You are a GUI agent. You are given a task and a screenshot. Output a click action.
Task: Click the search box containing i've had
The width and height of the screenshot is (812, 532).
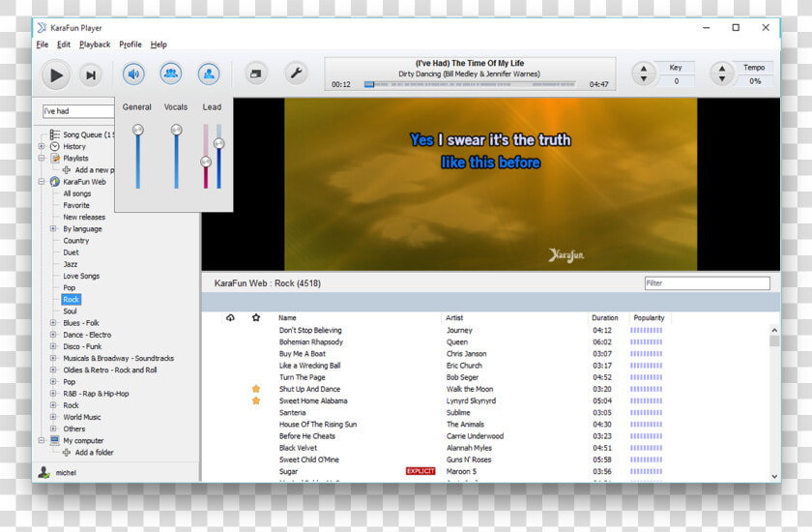78,111
